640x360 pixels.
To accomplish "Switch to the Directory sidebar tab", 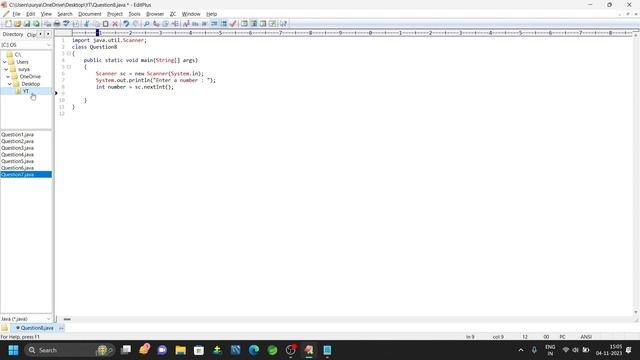I will coord(13,34).
